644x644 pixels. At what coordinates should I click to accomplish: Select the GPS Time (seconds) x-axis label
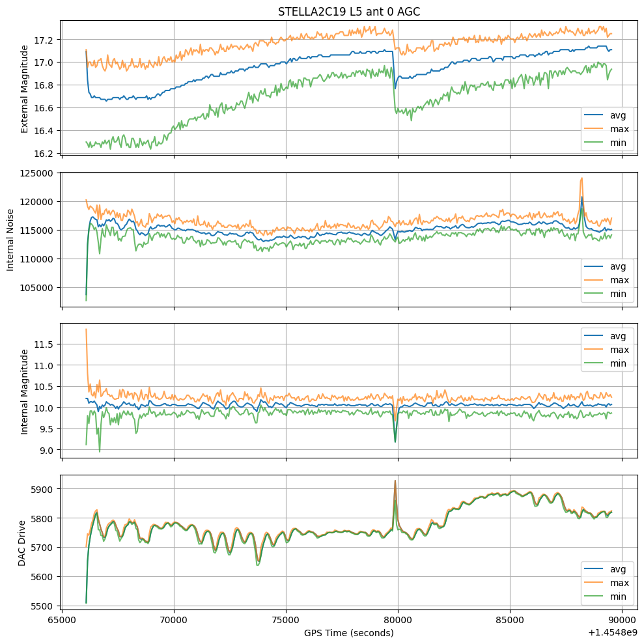click(x=348, y=632)
